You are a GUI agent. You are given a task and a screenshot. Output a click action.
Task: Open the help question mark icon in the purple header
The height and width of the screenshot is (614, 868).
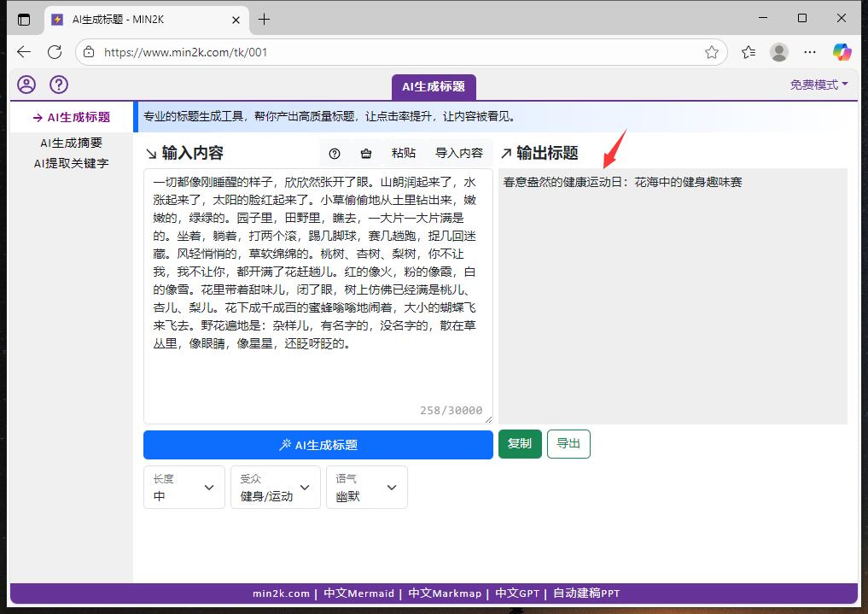coord(59,85)
